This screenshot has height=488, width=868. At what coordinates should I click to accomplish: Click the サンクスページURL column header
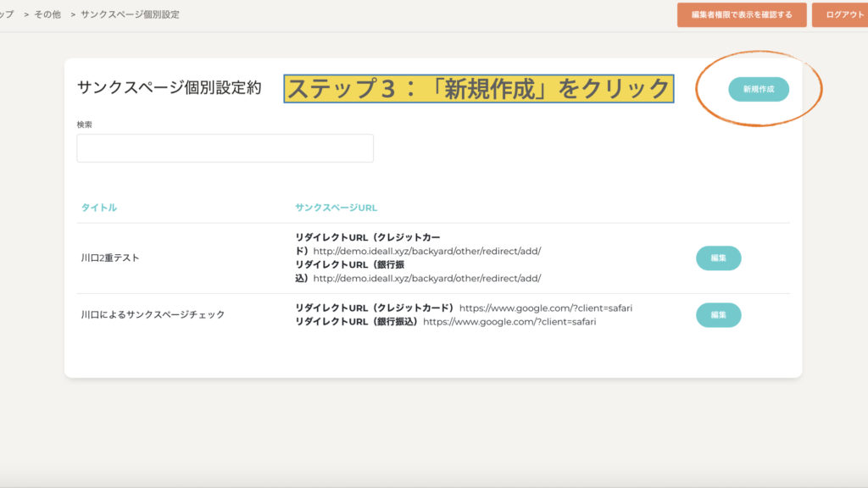tap(336, 208)
